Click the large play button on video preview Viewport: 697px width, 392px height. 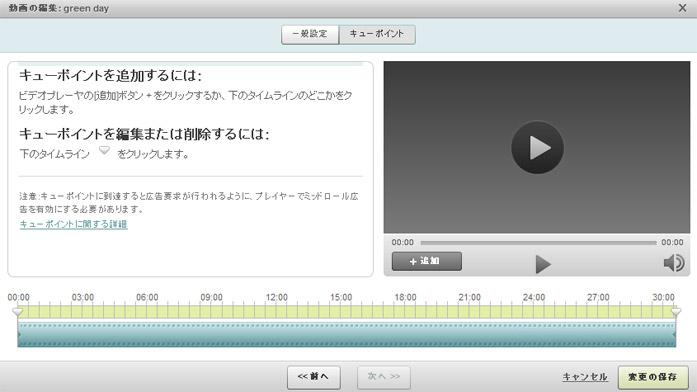(x=537, y=148)
